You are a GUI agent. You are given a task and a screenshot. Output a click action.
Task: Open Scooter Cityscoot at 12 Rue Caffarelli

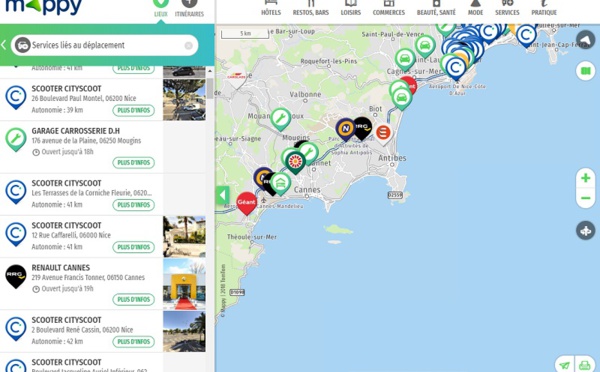pyautogui.click(x=67, y=225)
